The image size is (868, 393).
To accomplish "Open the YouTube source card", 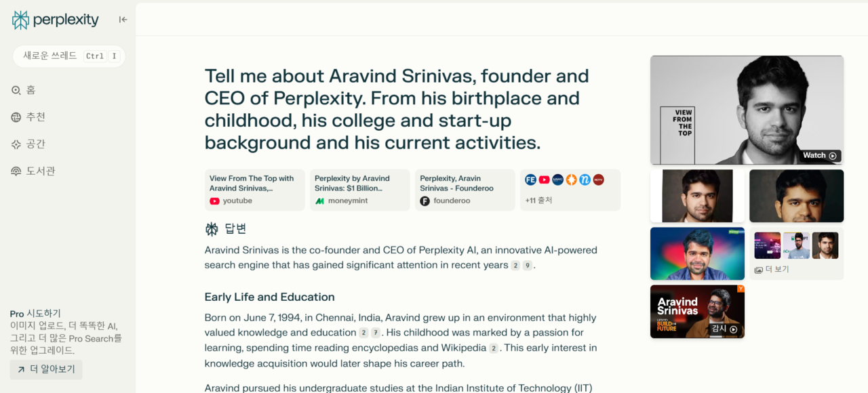I will (x=254, y=190).
